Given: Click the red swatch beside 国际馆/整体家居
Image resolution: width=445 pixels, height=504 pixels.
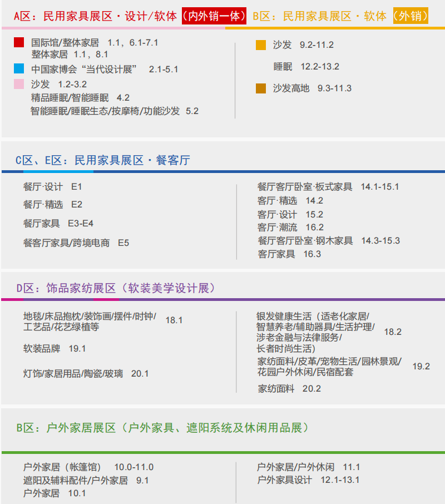Looking at the screenshot, I should click(x=19, y=42).
